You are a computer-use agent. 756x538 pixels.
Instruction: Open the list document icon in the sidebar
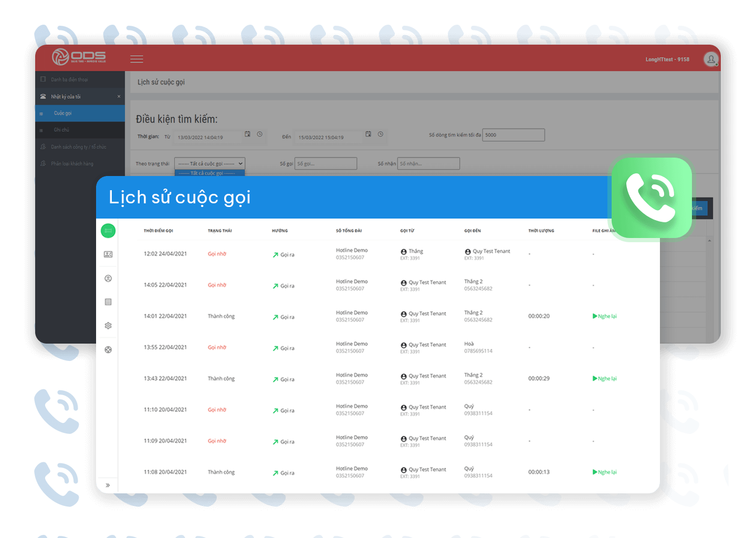[108, 302]
